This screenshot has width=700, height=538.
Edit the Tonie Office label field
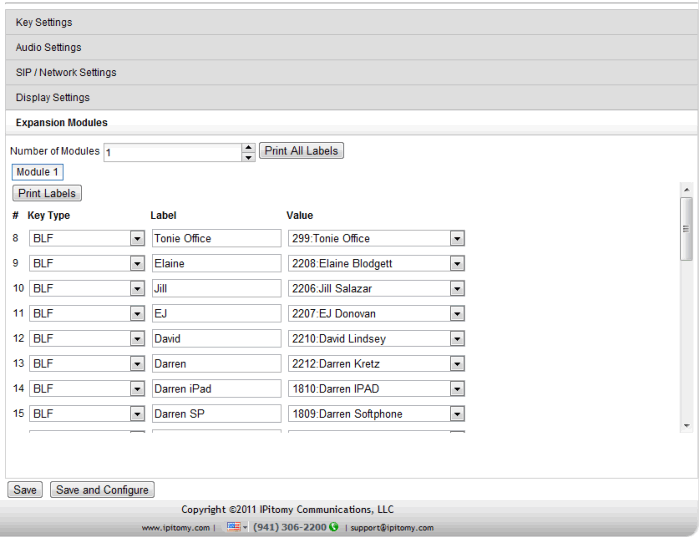coord(217,238)
